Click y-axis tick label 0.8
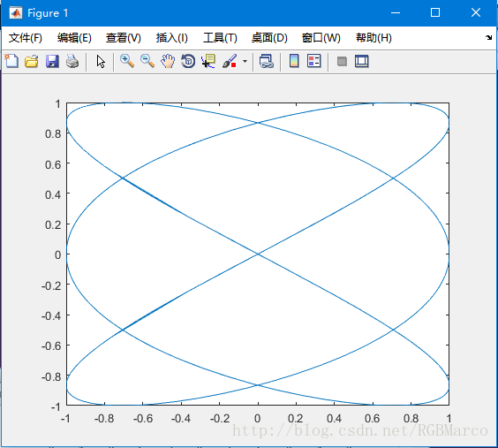 coord(53,133)
